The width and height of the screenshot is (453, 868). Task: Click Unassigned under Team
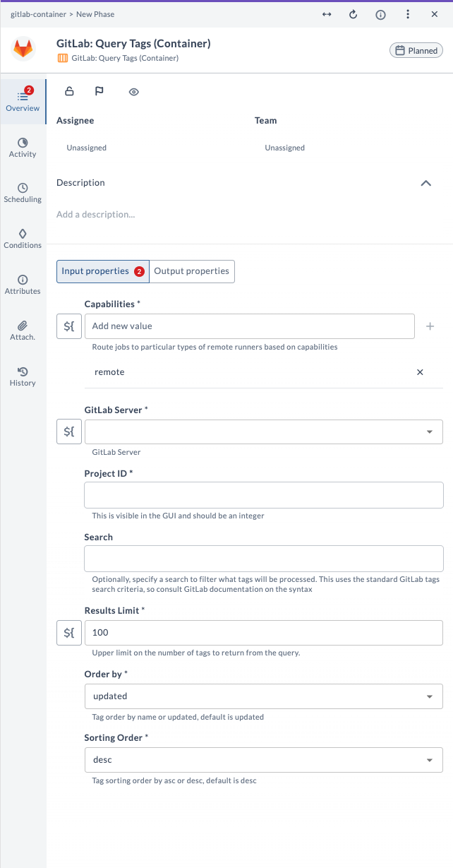pyautogui.click(x=285, y=148)
